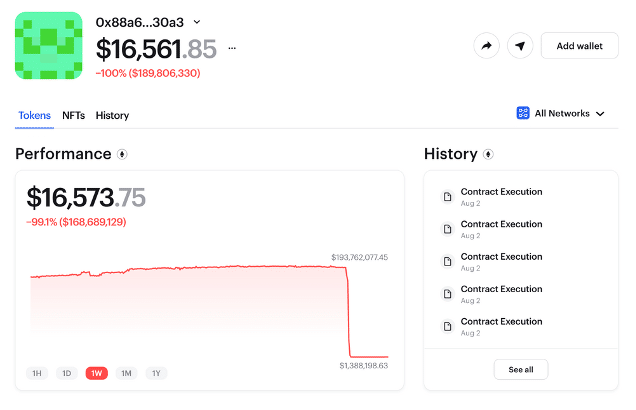This screenshot has width=636, height=410.
Task: Click the send paper-plane icon
Action: [519, 46]
